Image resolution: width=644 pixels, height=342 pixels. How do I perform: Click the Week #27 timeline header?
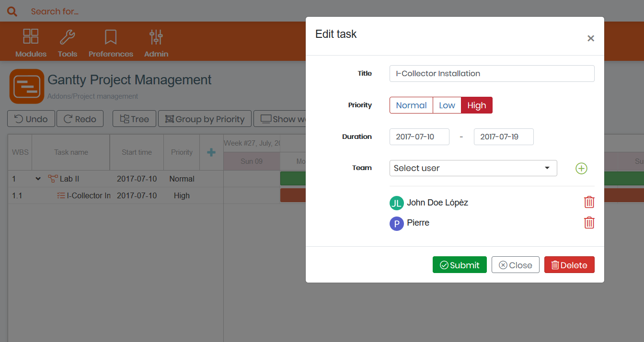click(252, 143)
